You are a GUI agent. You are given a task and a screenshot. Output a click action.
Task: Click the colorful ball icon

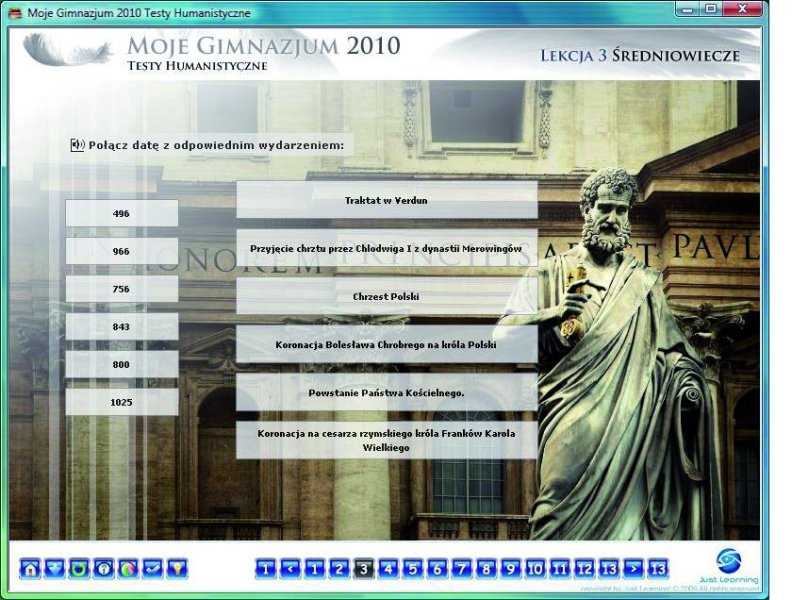(x=128, y=569)
